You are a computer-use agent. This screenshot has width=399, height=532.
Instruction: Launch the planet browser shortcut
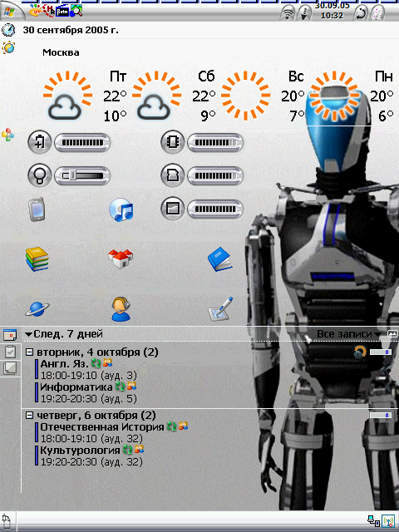37,308
